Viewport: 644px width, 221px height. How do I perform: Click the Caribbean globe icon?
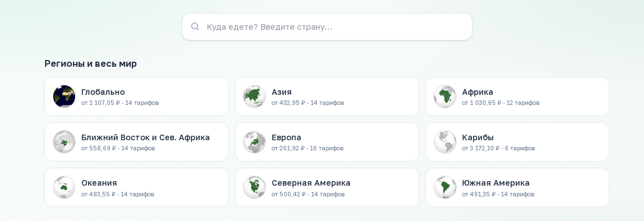click(x=445, y=142)
